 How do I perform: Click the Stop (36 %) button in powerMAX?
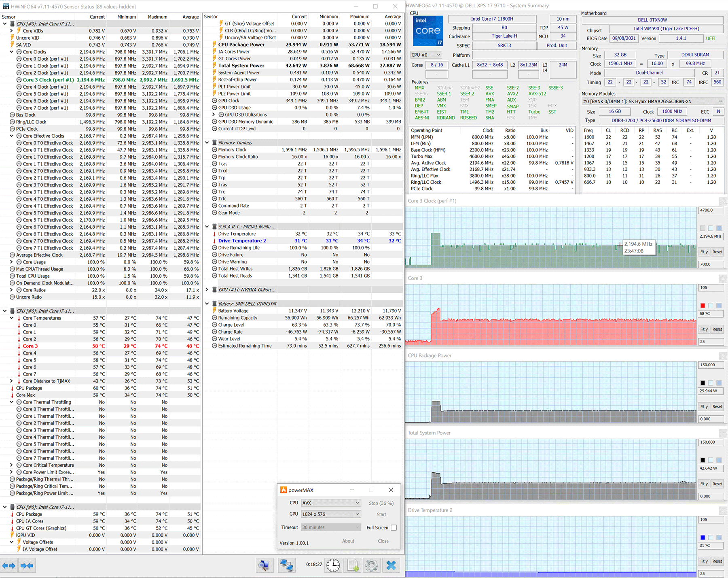pos(381,503)
